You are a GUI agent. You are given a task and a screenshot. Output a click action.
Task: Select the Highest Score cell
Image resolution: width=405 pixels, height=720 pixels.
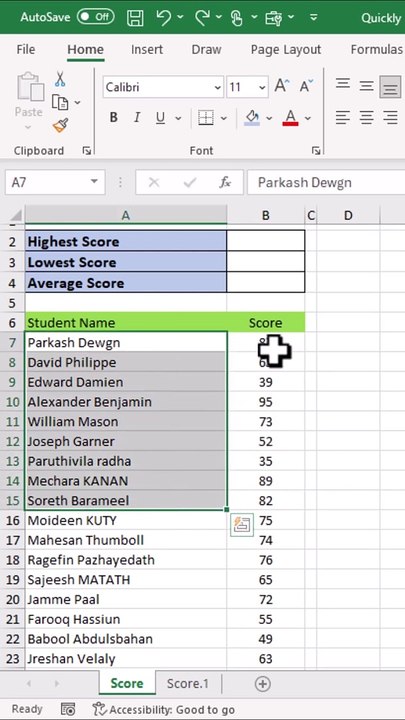[x=125, y=242]
